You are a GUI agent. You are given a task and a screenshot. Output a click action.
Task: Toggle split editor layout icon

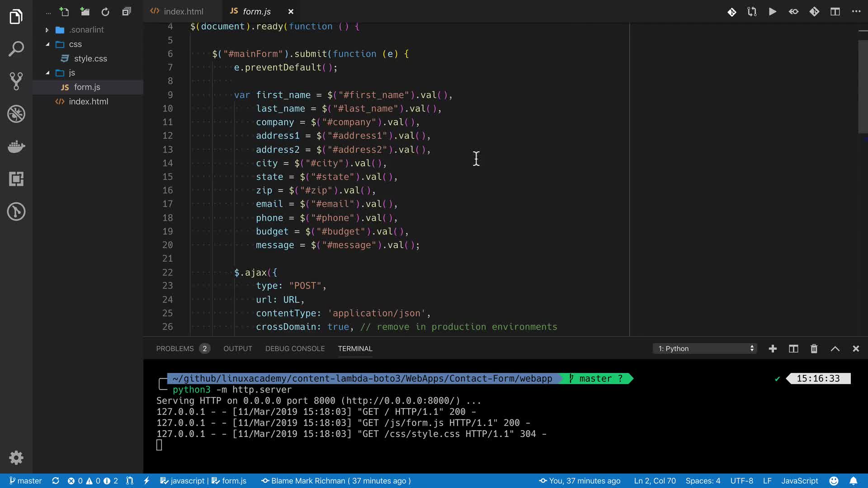click(835, 12)
